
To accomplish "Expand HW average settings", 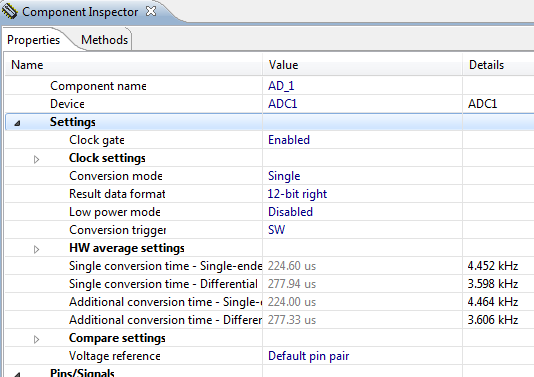I will 36,249.
